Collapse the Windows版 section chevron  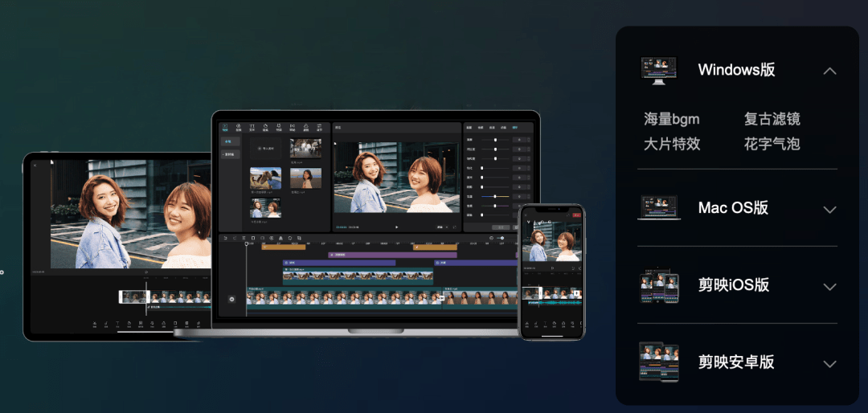[x=829, y=71]
